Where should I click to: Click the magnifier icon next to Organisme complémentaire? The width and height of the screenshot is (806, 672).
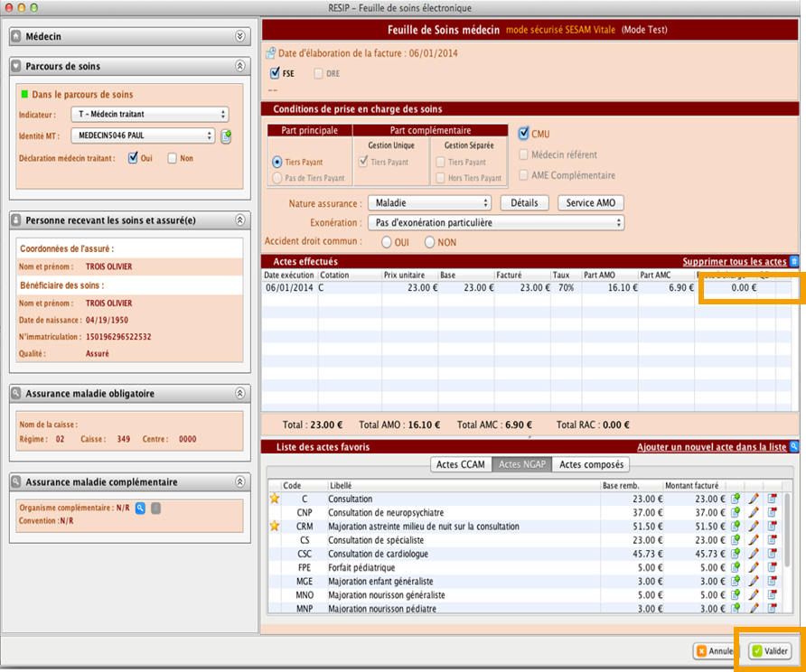(x=141, y=508)
